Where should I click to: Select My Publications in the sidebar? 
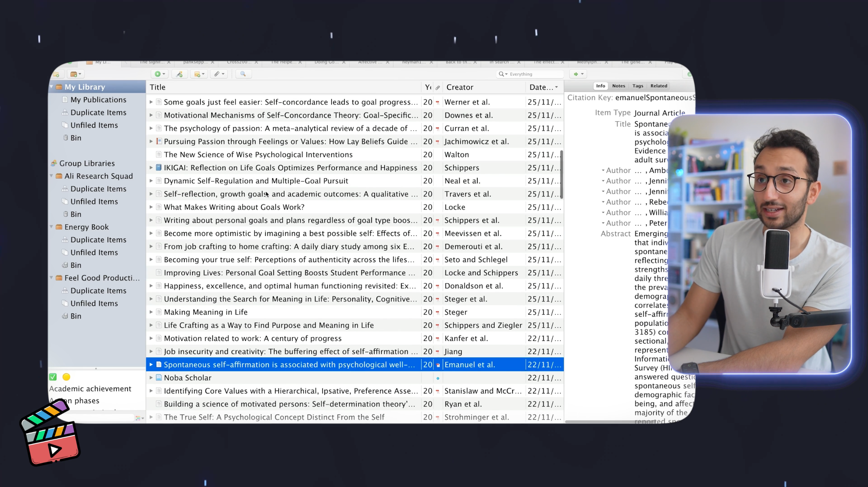[x=98, y=100]
